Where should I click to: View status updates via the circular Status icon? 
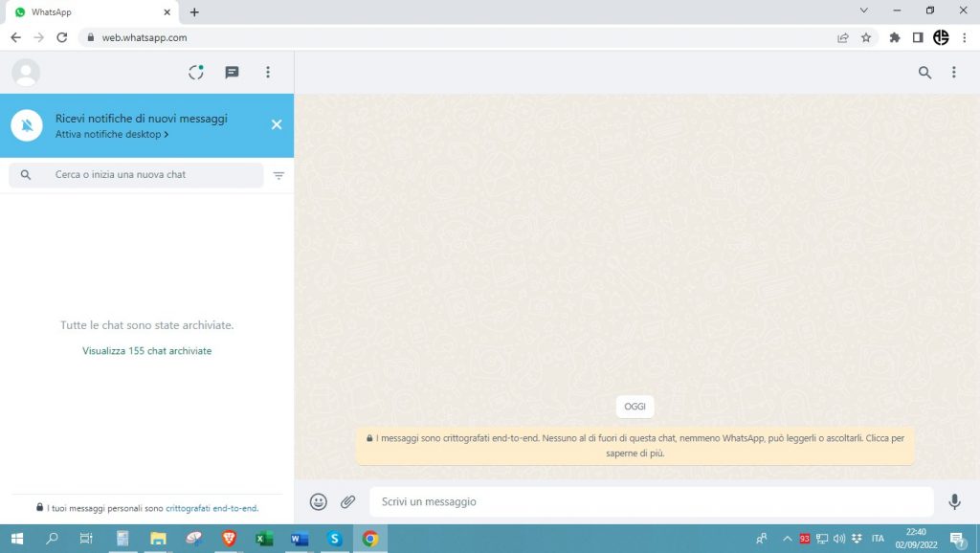point(195,72)
